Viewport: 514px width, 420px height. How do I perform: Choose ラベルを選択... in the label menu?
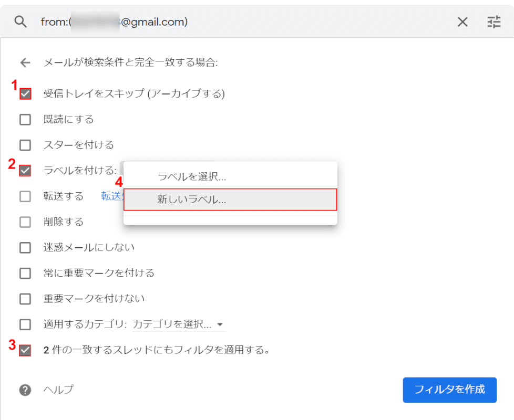[230, 176]
